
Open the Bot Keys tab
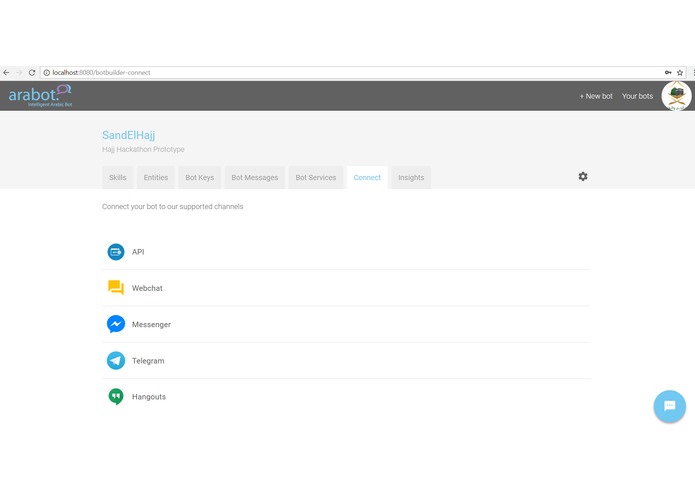[199, 178]
